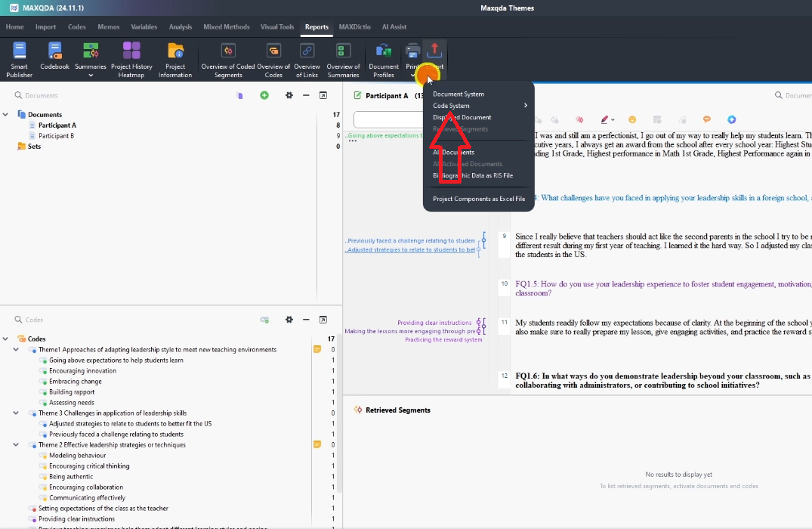The image size is (812, 529).
Task: Choose Project Components as Excel File
Action: (478, 199)
